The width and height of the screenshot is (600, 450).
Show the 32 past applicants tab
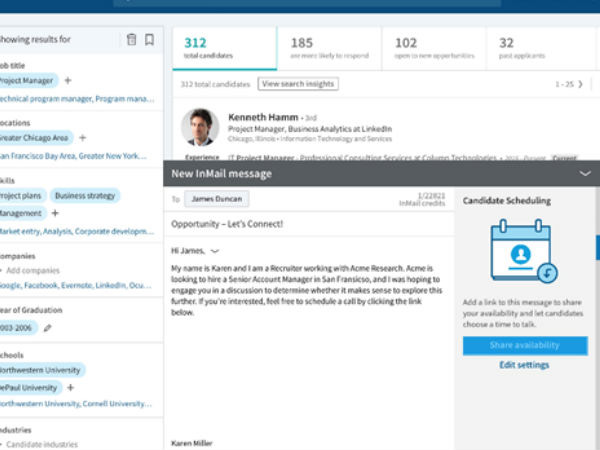(535, 48)
